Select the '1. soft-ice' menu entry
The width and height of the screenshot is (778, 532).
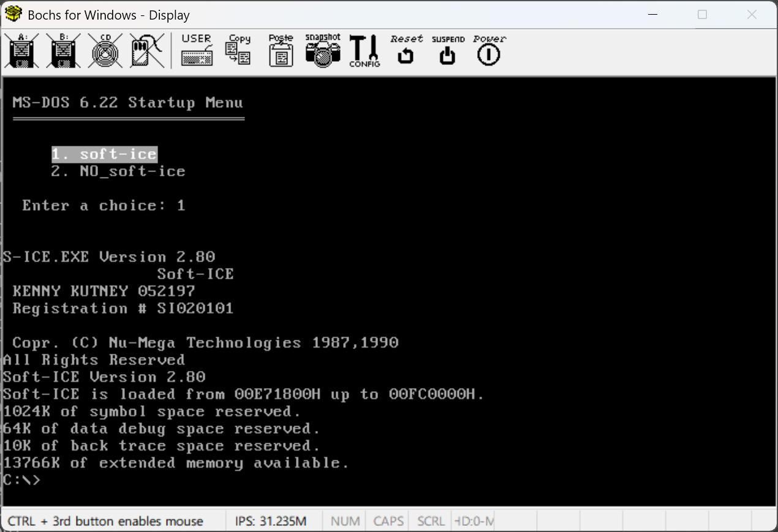pos(104,154)
